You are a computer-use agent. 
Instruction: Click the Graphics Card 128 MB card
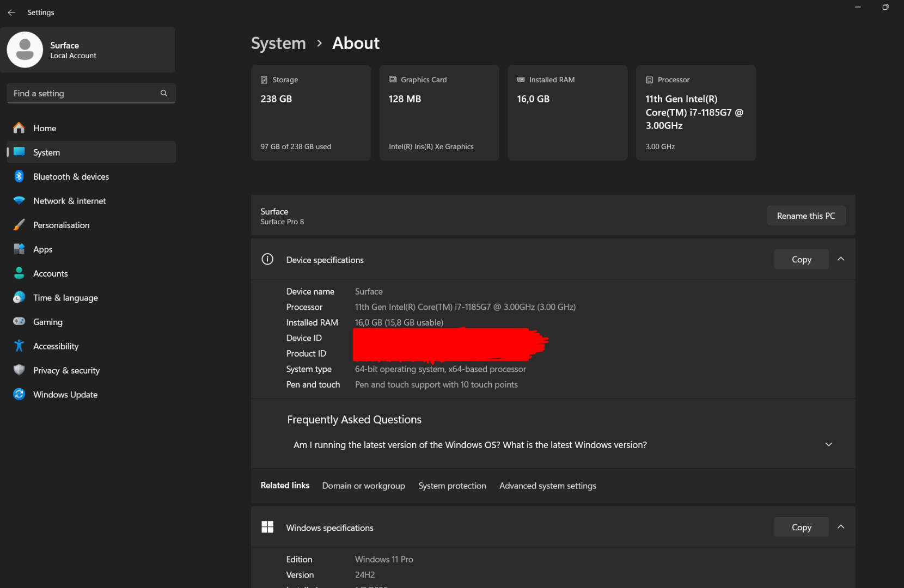click(x=439, y=113)
